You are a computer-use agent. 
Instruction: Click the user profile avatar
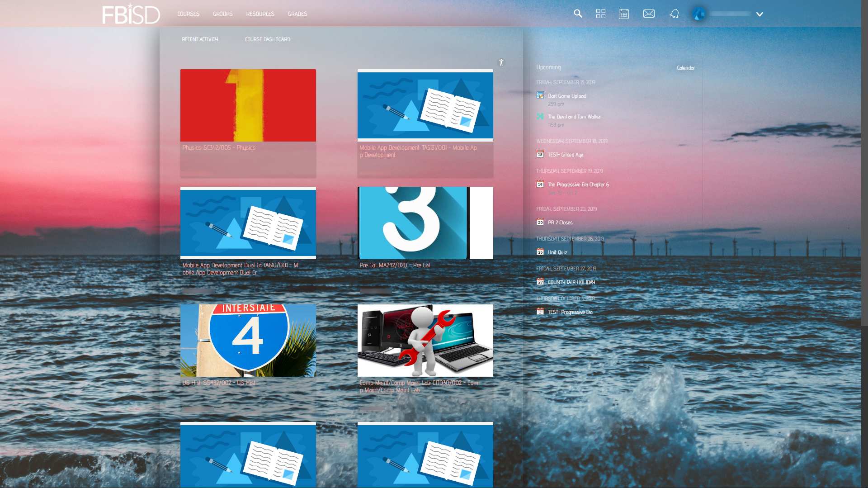coord(699,14)
